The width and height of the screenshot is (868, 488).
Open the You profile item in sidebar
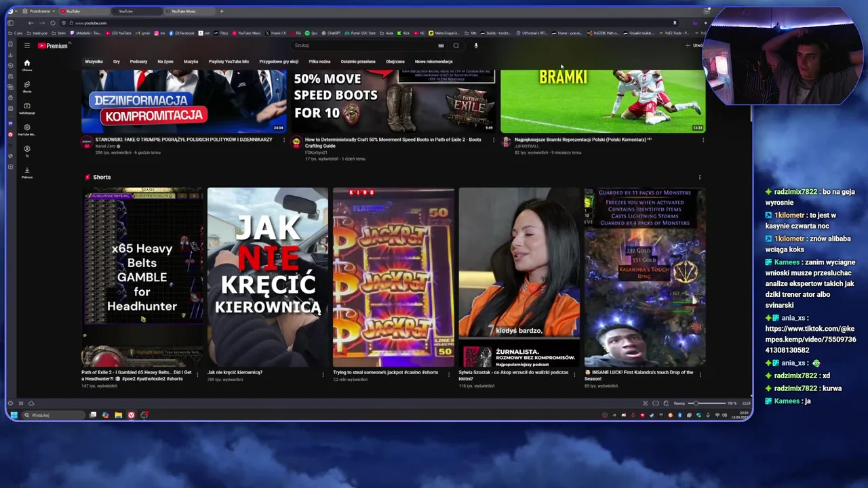pyautogui.click(x=27, y=150)
